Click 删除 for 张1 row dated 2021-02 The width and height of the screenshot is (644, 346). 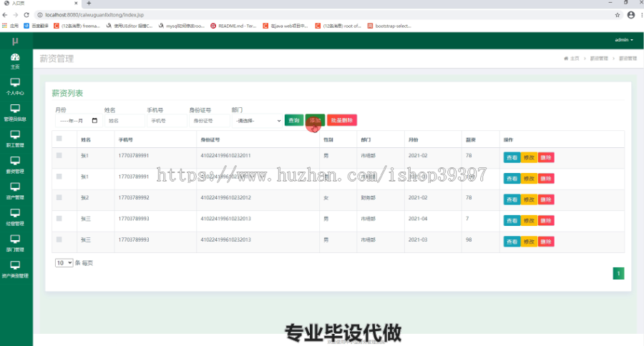[x=546, y=157]
